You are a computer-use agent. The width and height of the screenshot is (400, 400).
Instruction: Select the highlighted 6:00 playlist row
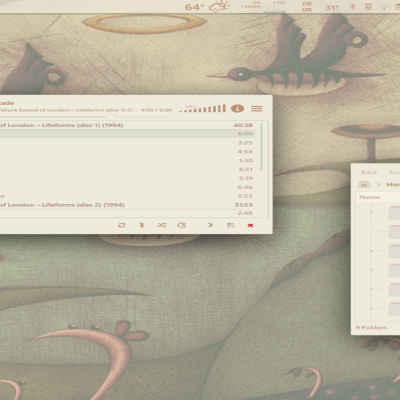(x=128, y=134)
